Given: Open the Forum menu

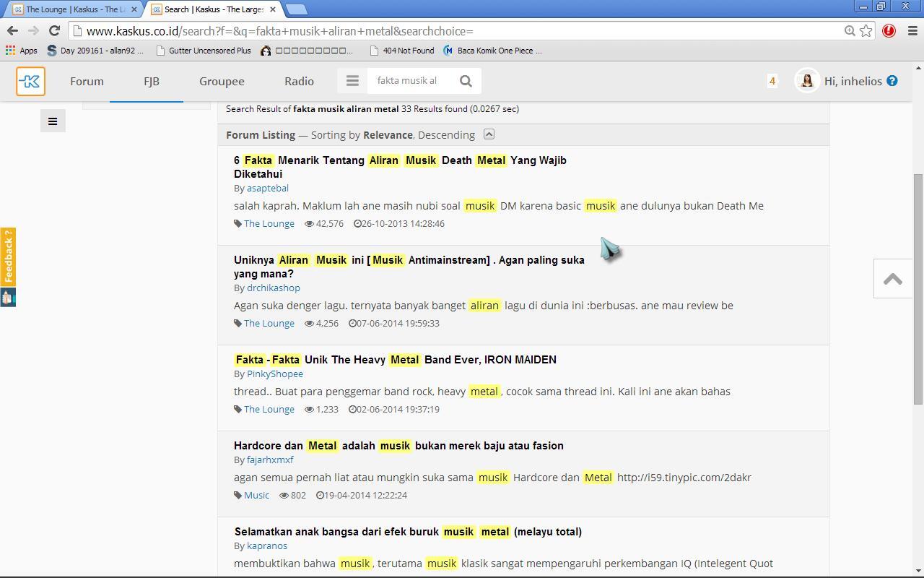Looking at the screenshot, I should click(x=87, y=81).
